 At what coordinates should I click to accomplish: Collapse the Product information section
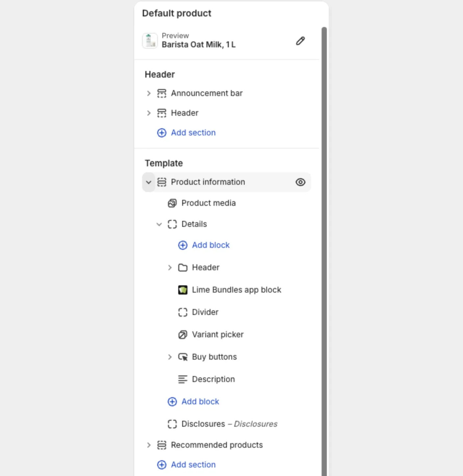coord(149,182)
